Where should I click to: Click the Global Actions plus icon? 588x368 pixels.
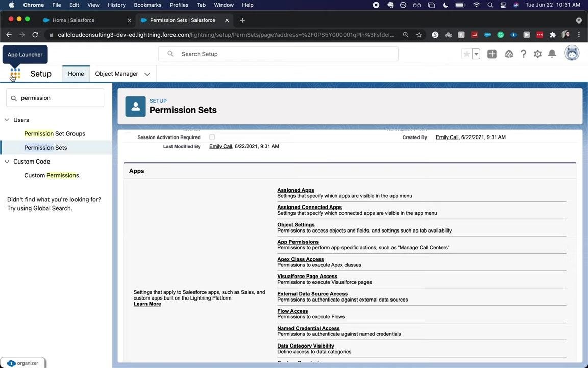click(x=492, y=54)
